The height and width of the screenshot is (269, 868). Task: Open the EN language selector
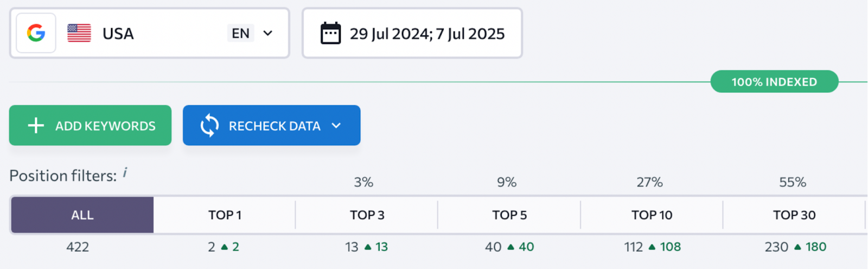point(240,33)
